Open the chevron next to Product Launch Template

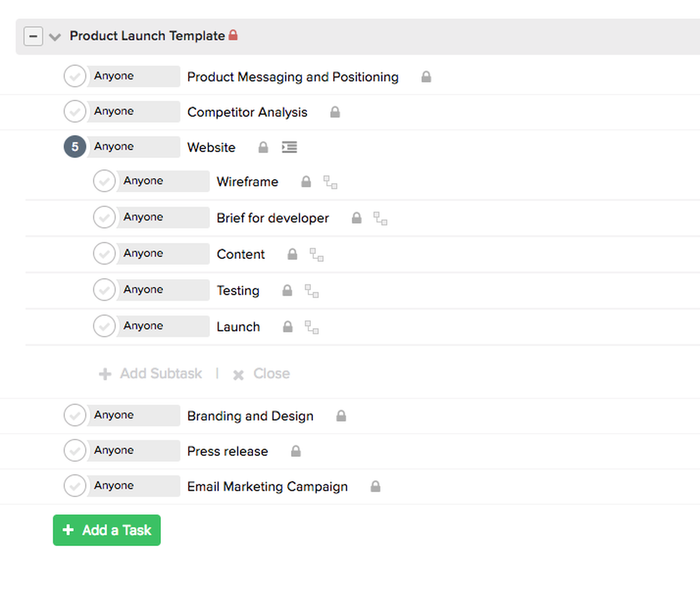pos(55,37)
